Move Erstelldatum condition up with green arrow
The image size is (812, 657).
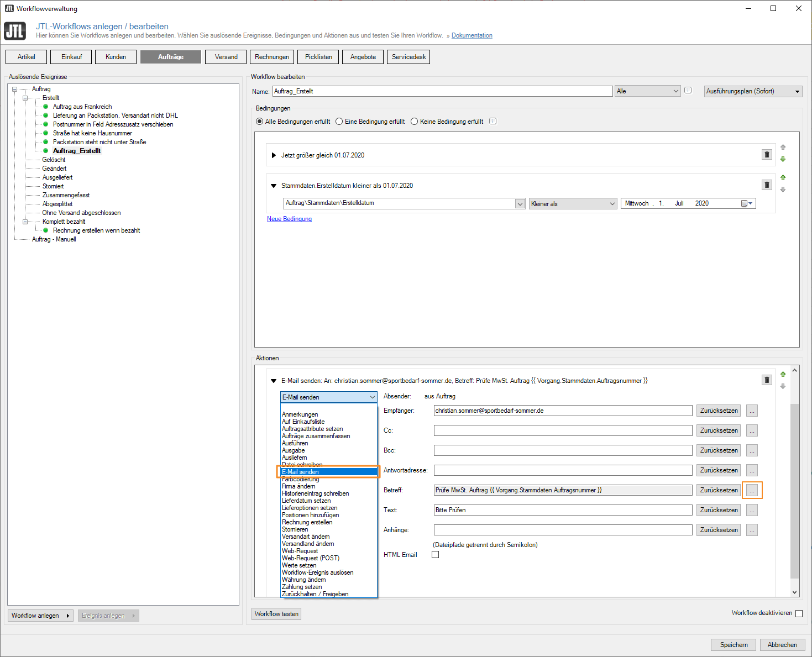click(783, 177)
